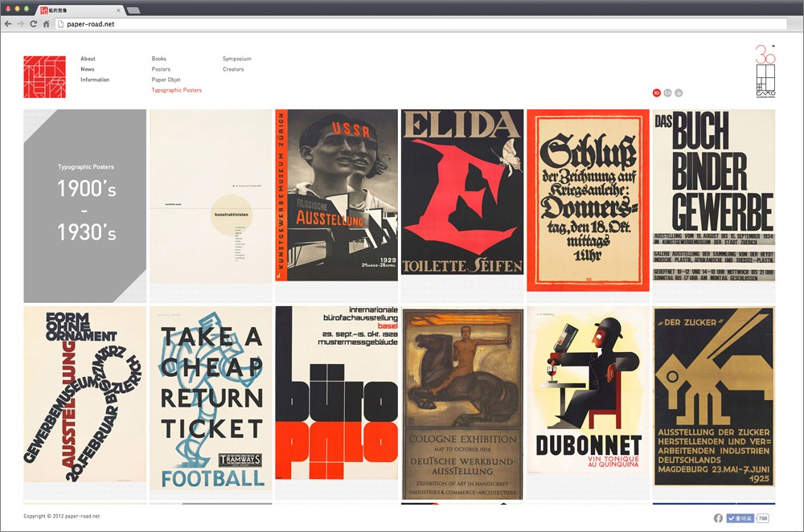Open the Information menu link
The height and width of the screenshot is (532, 804).
[x=95, y=80]
